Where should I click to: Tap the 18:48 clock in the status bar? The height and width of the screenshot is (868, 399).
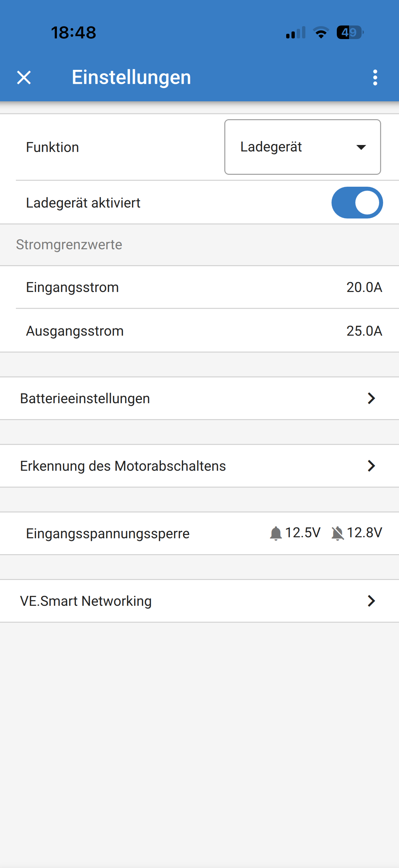tap(73, 33)
